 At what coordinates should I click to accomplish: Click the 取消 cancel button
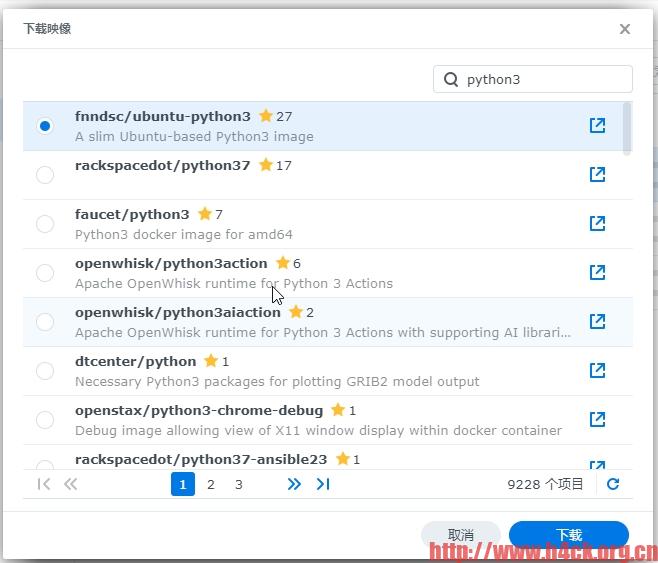click(x=460, y=535)
